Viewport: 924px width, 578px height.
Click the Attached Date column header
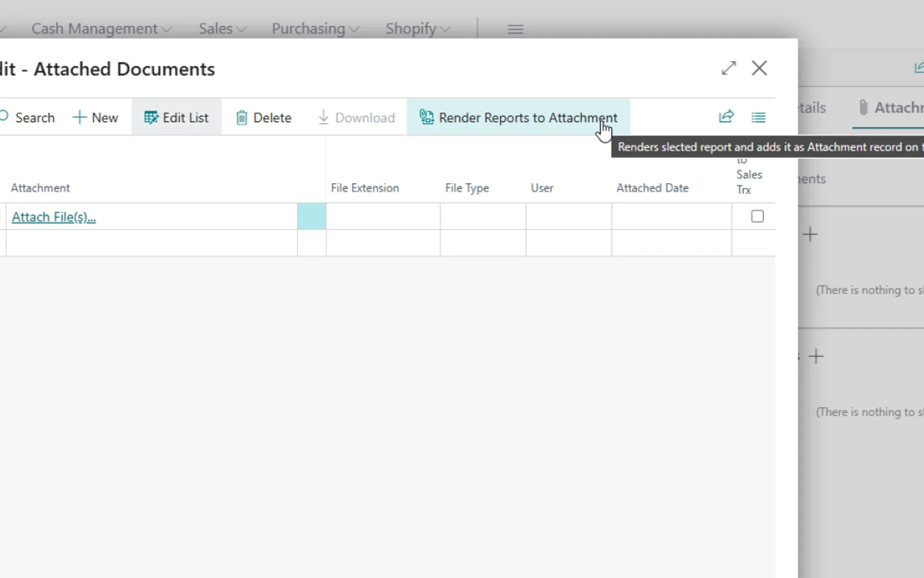point(653,188)
